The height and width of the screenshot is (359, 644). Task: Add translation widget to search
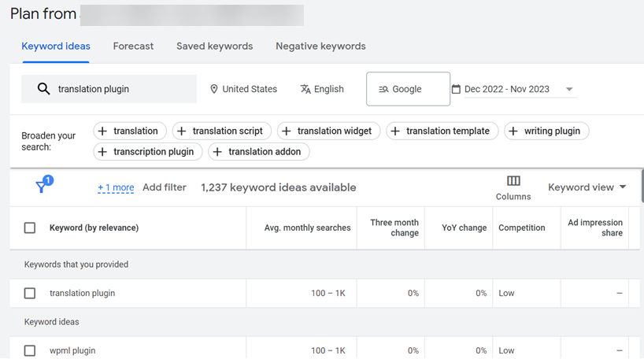point(328,131)
